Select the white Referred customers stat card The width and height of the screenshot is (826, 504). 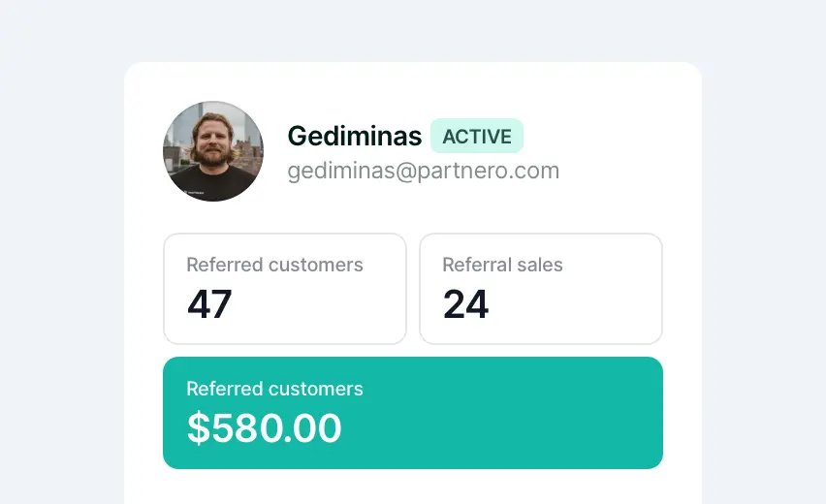point(285,289)
